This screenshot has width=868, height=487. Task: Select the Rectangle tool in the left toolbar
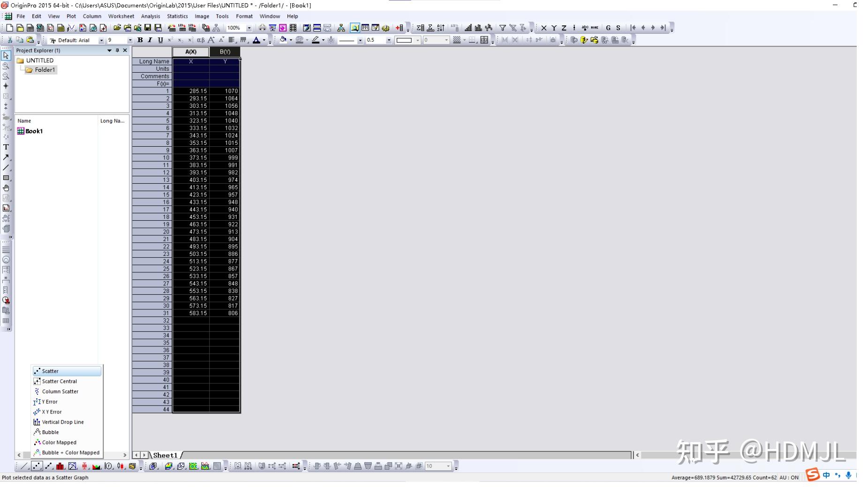pos(6,178)
